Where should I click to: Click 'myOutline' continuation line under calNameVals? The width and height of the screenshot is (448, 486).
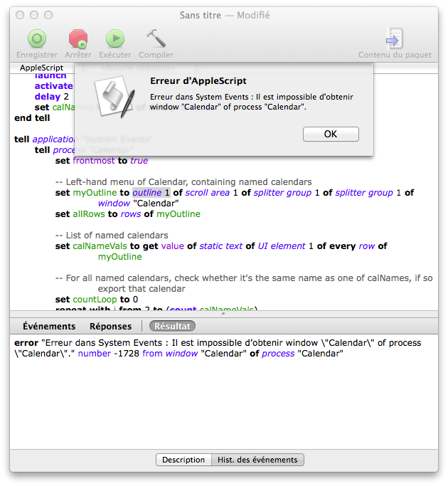(119, 257)
